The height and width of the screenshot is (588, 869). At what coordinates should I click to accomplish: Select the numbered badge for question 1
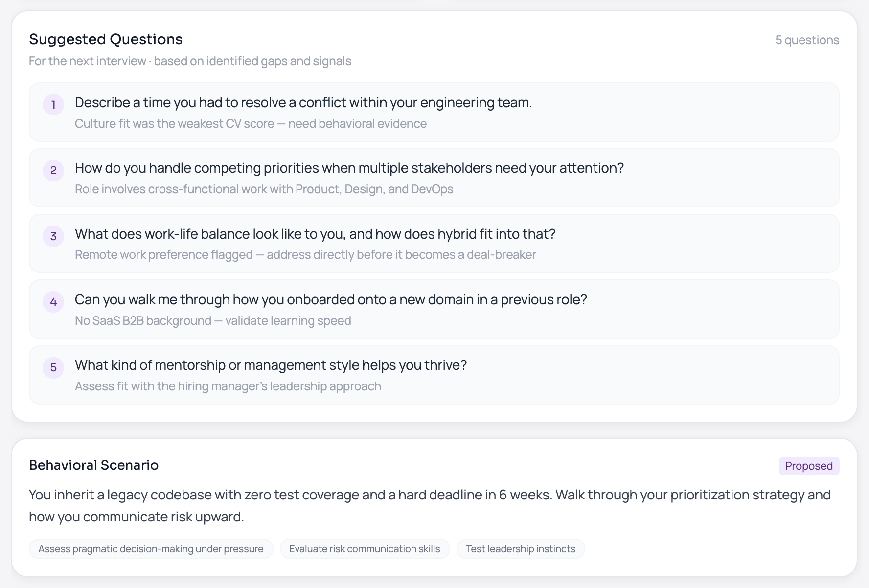[x=53, y=104]
